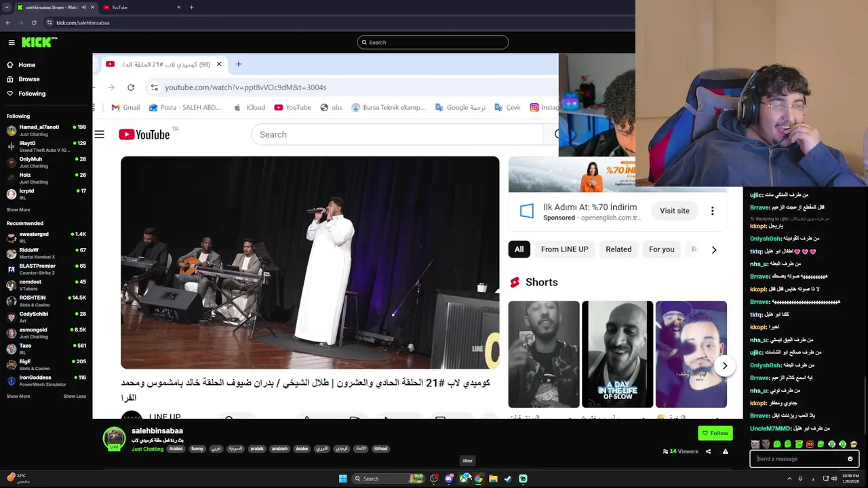Click the Follow button
868x488 pixels.
tap(715, 433)
